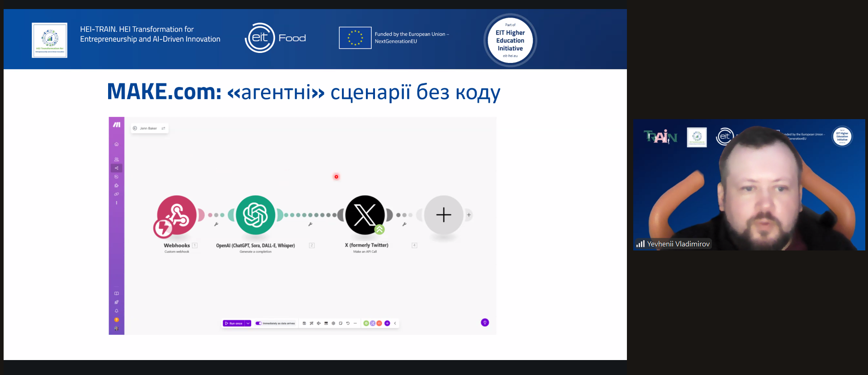Open the toolbar ellipsis more options
The width and height of the screenshot is (868, 375).
pos(355,323)
